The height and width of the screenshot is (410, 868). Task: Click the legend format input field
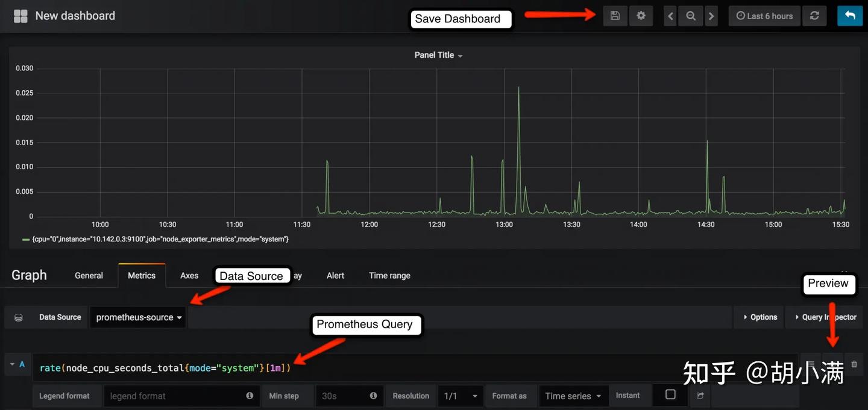183,396
